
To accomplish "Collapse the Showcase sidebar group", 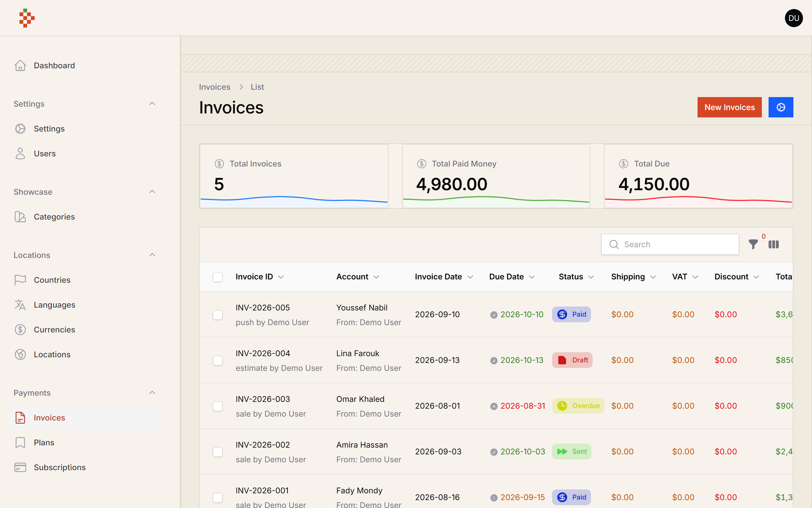I will (x=152, y=192).
